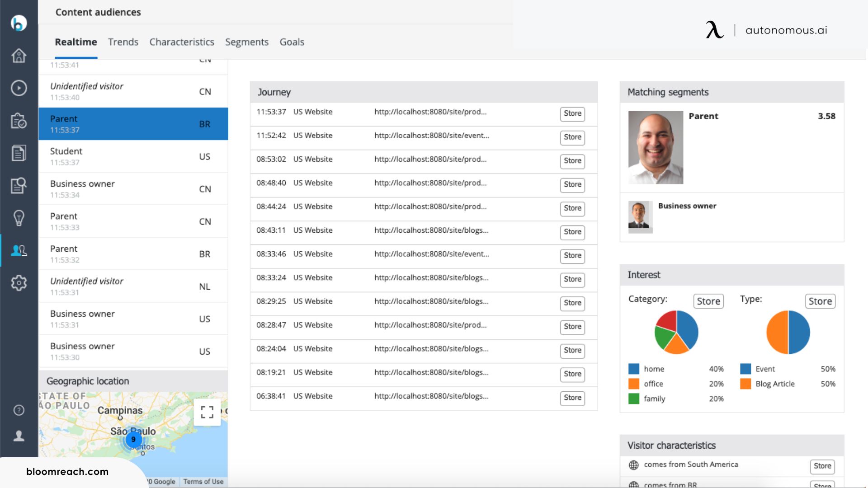Open the Goals tab
This screenshot has height=488, width=868.
[x=292, y=42]
